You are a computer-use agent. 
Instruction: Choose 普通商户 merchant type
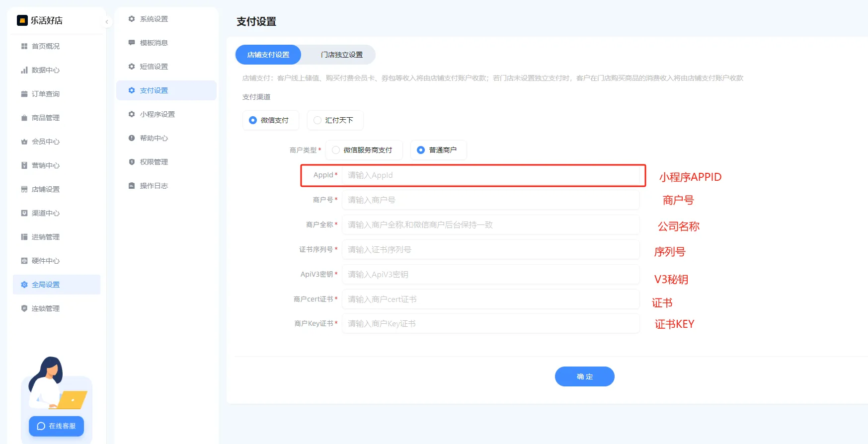438,150
